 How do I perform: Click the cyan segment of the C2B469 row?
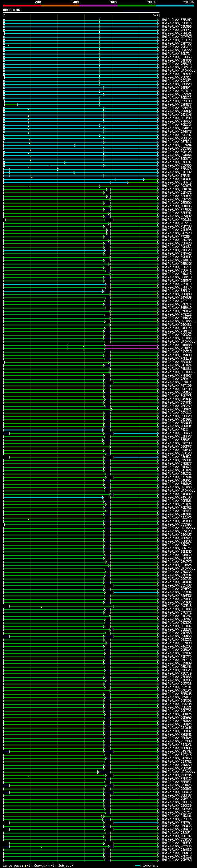click(x=136, y=433)
